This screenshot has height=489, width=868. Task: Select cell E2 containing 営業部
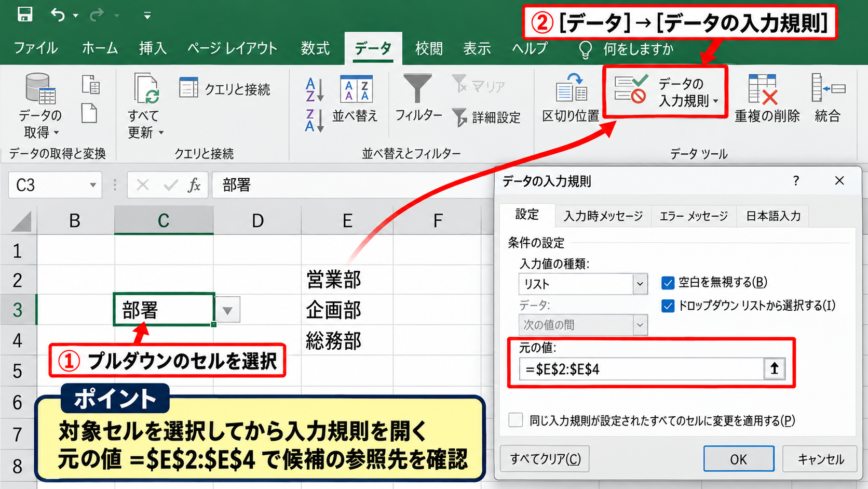pyautogui.click(x=347, y=280)
